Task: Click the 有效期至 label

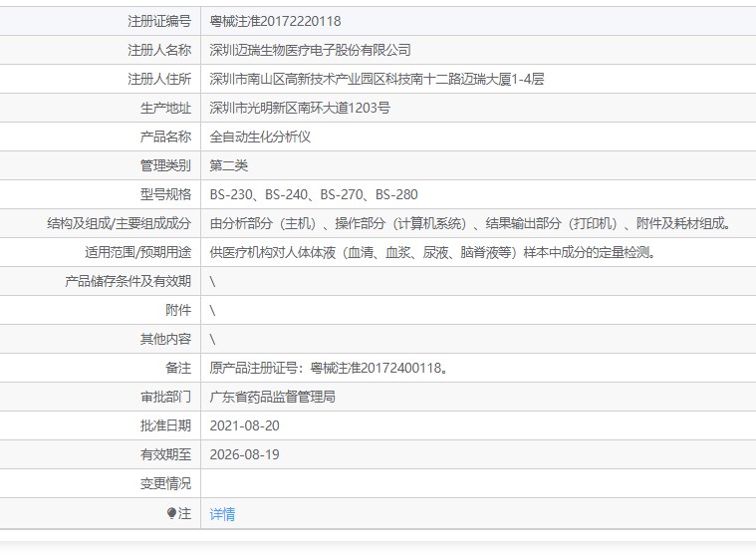Action: coord(166,455)
